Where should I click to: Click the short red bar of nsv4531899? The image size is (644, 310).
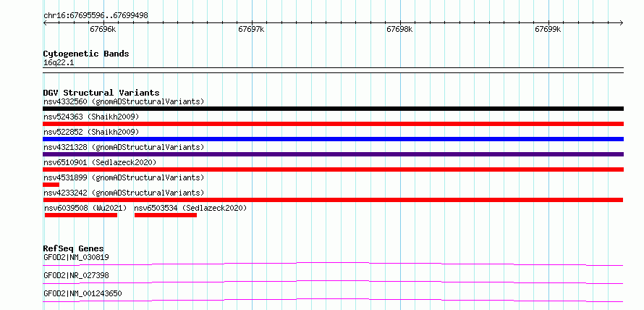[x=51, y=185]
